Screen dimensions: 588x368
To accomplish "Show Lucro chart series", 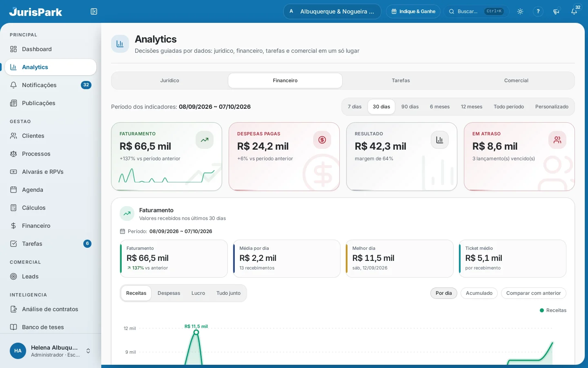I will [x=198, y=293].
